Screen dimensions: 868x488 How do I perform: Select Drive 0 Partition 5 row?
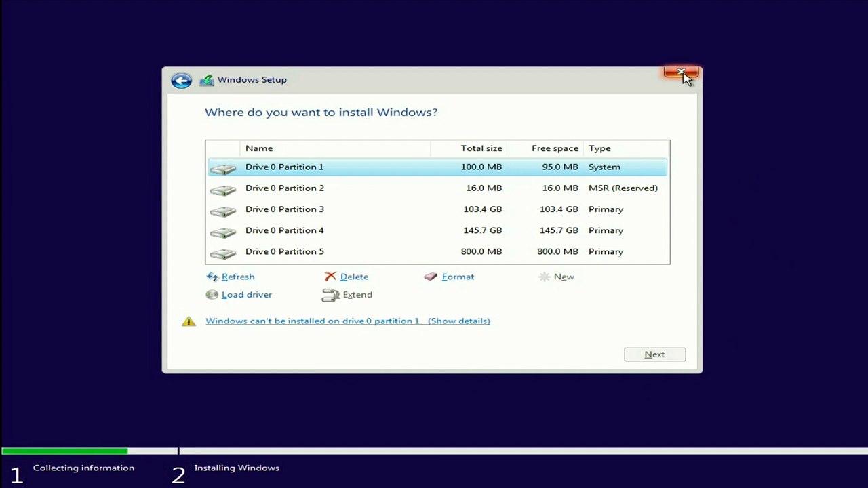[437, 251]
